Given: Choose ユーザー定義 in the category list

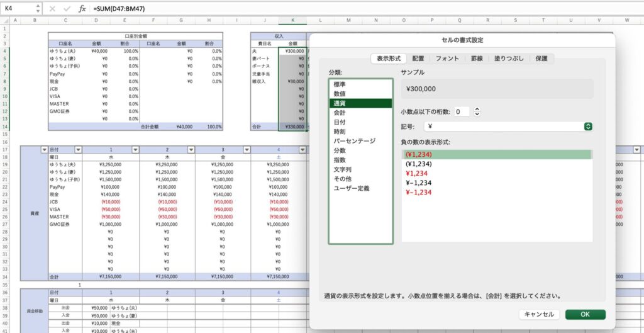Looking at the screenshot, I should [x=352, y=188].
